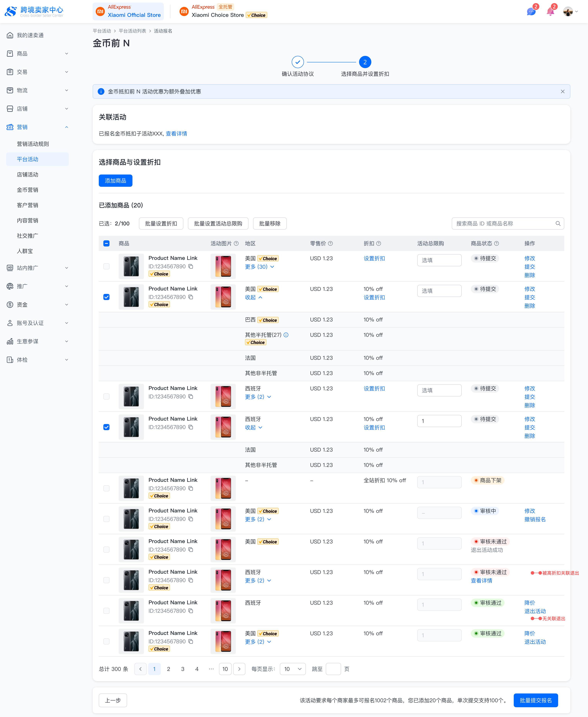This screenshot has height=717, width=588.
Task: Click the 商品状态 help icon
Action: (497, 243)
